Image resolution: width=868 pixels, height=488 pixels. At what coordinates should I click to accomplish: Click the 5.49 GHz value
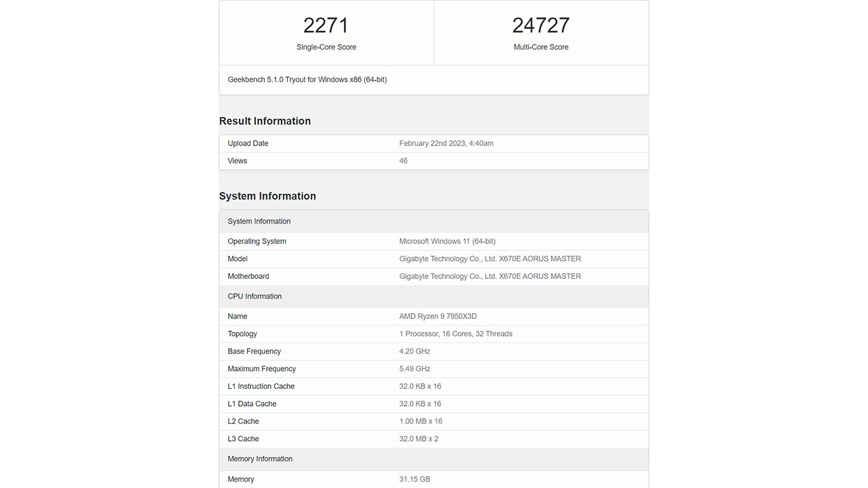pos(415,369)
